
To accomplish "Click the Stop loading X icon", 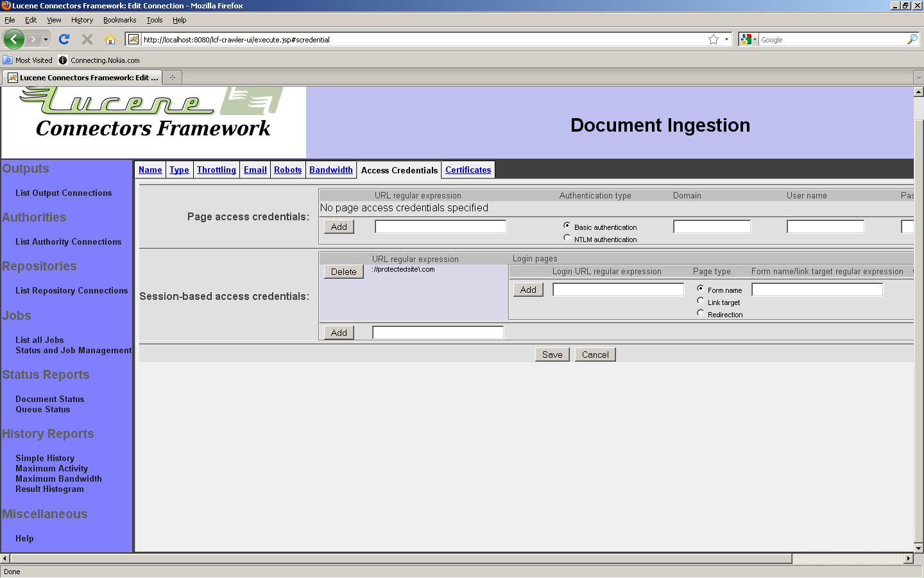I will click(x=87, y=39).
